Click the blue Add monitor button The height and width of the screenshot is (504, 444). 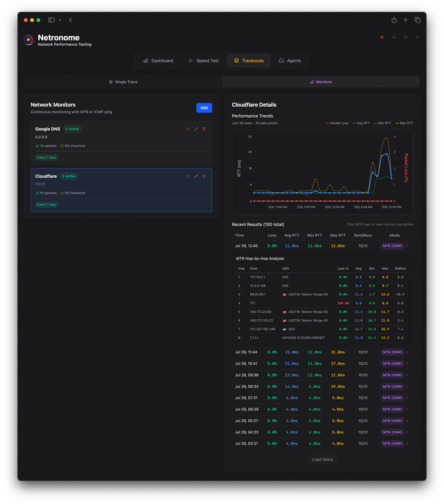pyautogui.click(x=204, y=108)
